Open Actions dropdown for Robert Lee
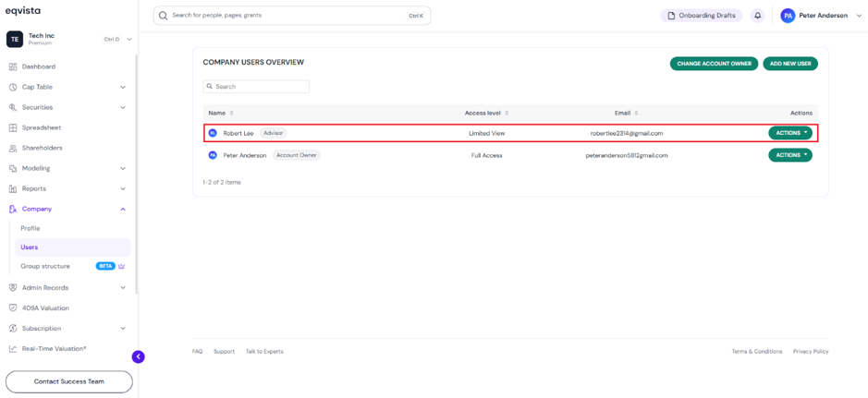The width and height of the screenshot is (868, 398). pyautogui.click(x=790, y=133)
